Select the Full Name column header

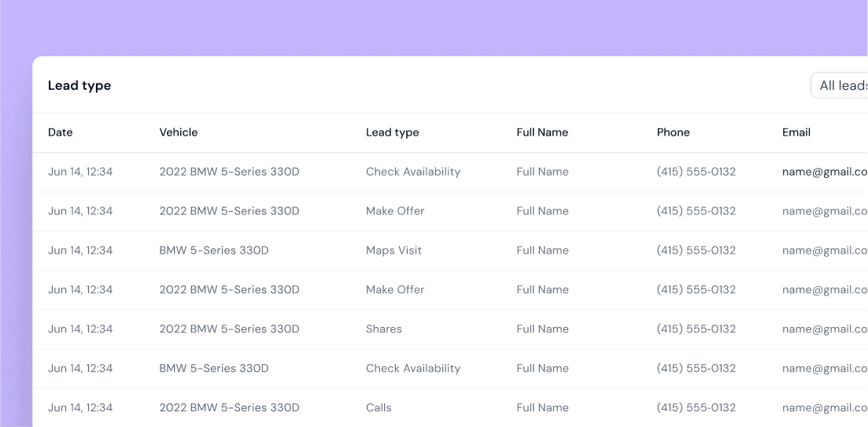pyautogui.click(x=542, y=132)
